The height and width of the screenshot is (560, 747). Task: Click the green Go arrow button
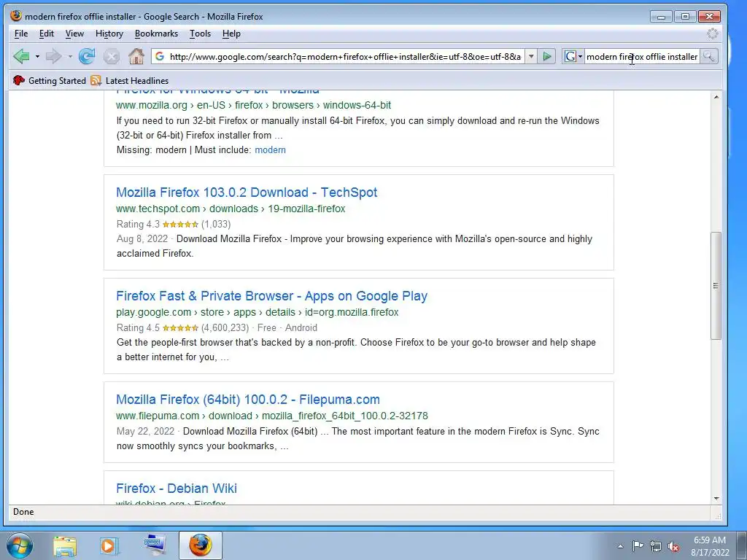point(547,57)
